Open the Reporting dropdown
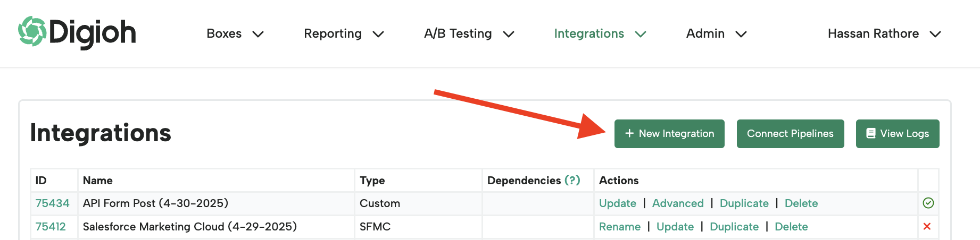980x240 pixels. [x=344, y=33]
